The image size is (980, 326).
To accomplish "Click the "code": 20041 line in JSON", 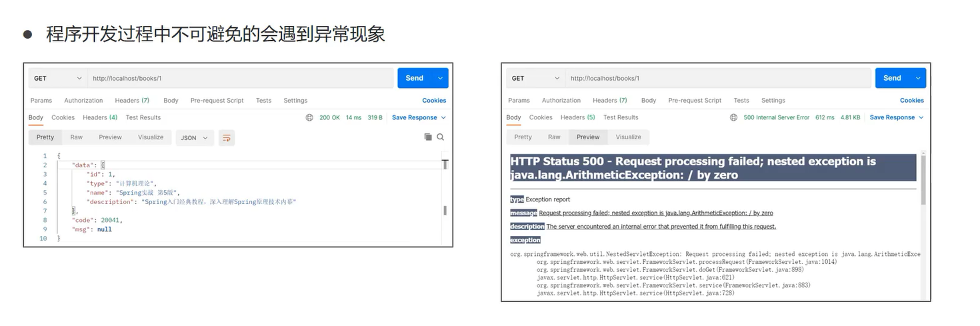I will 97,220.
